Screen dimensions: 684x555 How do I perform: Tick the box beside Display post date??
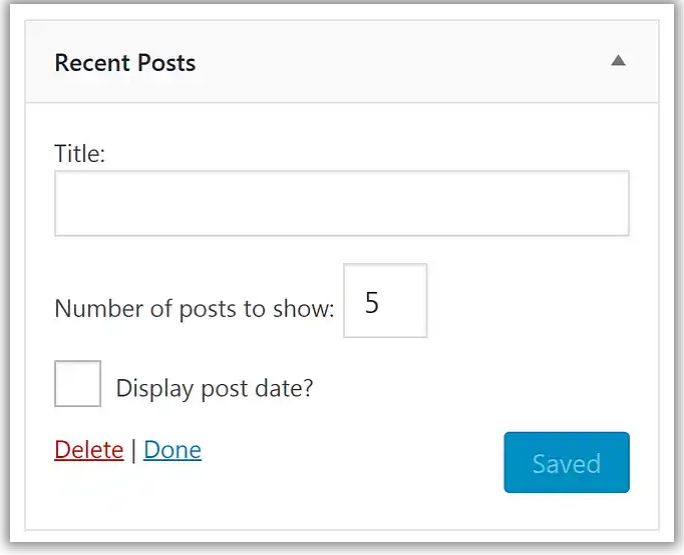point(78,384)
